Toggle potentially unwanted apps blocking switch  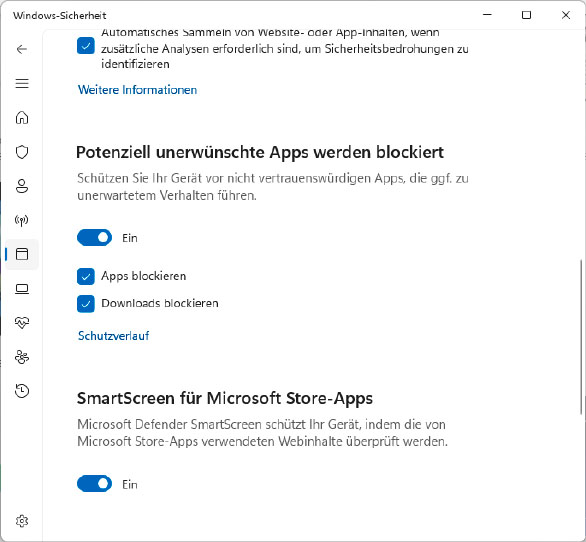pos(94,238)
